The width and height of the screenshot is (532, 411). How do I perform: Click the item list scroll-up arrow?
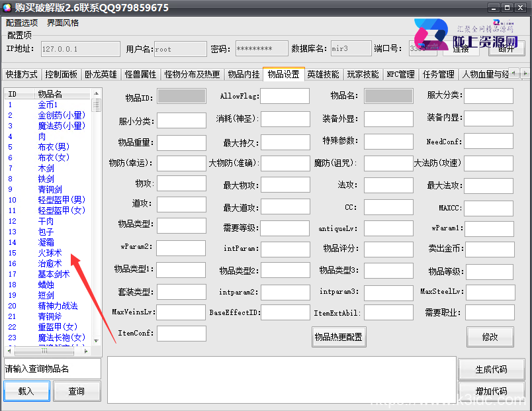[97, 93]
